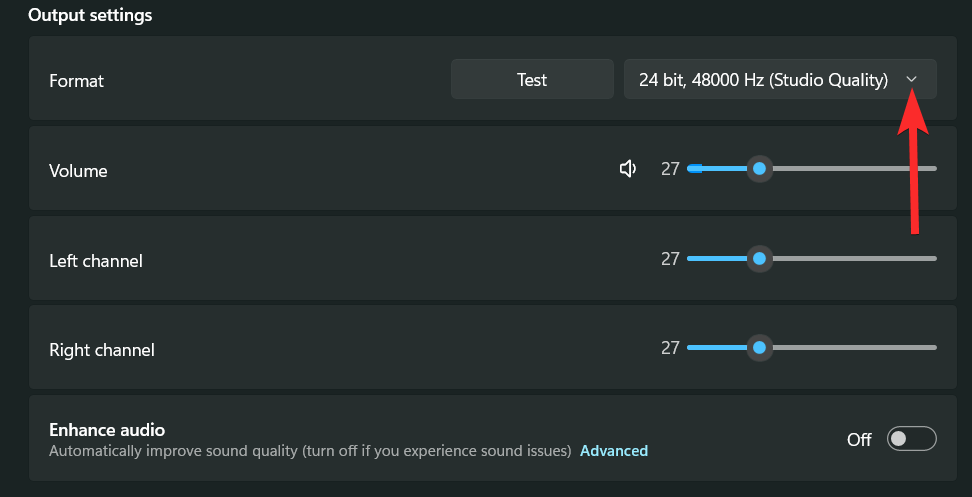Click the Test button
The height and width of the screenshot is (497, 972).
(x=532, y=80)
